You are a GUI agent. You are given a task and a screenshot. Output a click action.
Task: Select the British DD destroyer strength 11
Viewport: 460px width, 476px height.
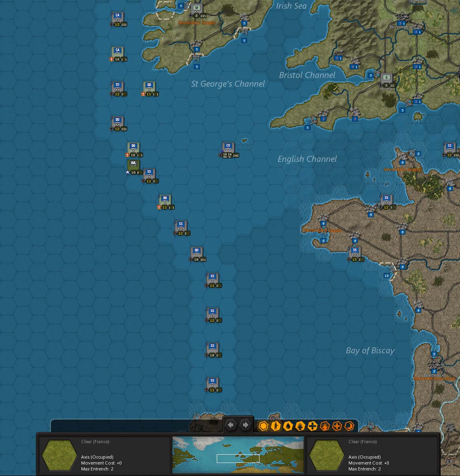pyautogui.click(x=149, y=88)
